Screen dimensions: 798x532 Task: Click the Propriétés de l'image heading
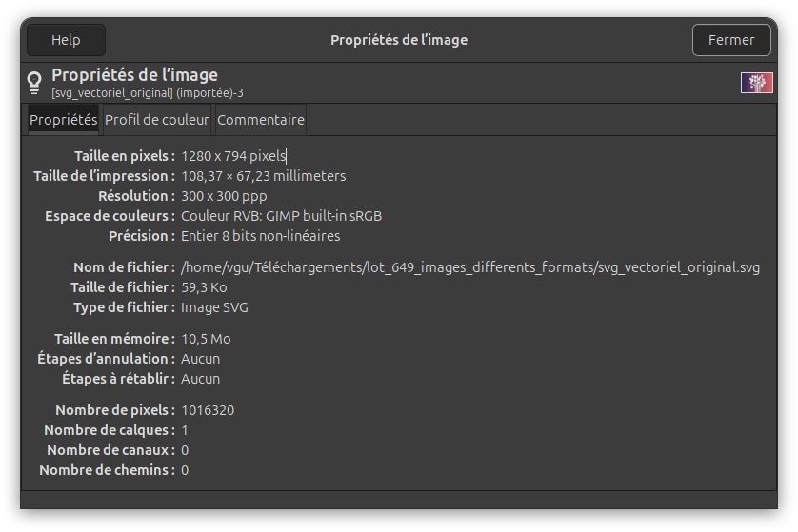[134, 74]
